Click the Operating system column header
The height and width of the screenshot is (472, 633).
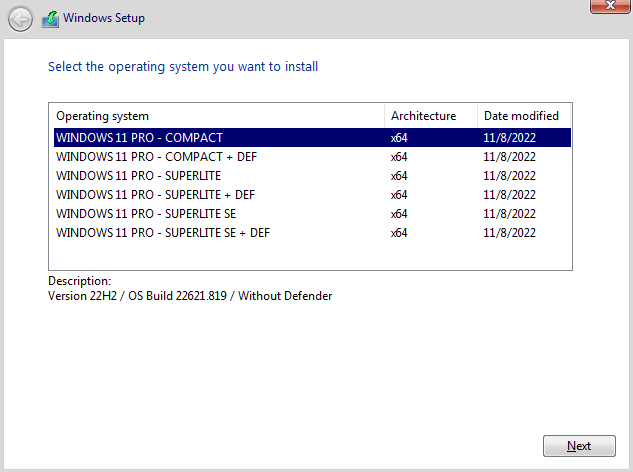(x=103, y=116)
